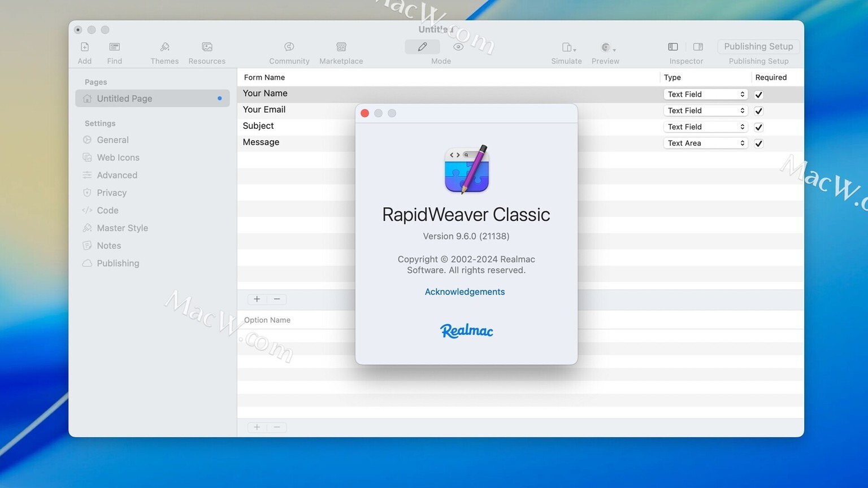Select the Your Name form row
Viewport: 868px width, 488px height.
[x=520, y=94]
